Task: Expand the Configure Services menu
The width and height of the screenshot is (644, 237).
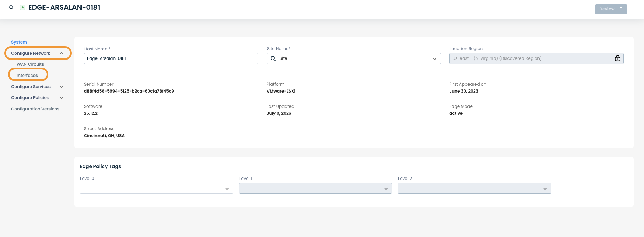Action: [38, 87]
